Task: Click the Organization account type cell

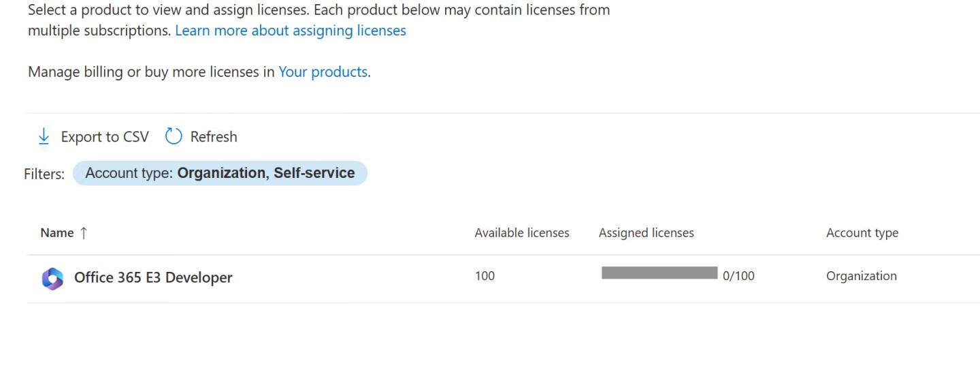Action: pyautogui.click(x=861, y=276)
